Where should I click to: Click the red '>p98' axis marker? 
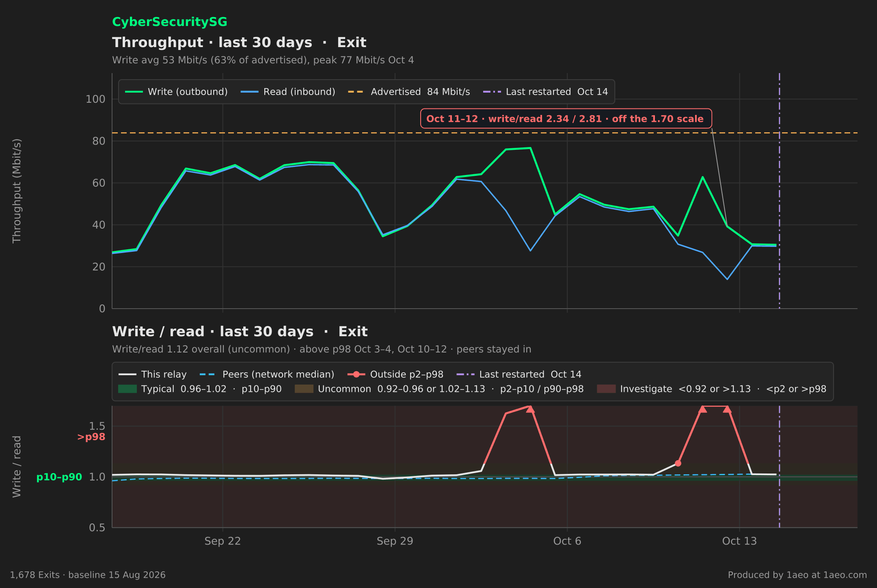91,437
